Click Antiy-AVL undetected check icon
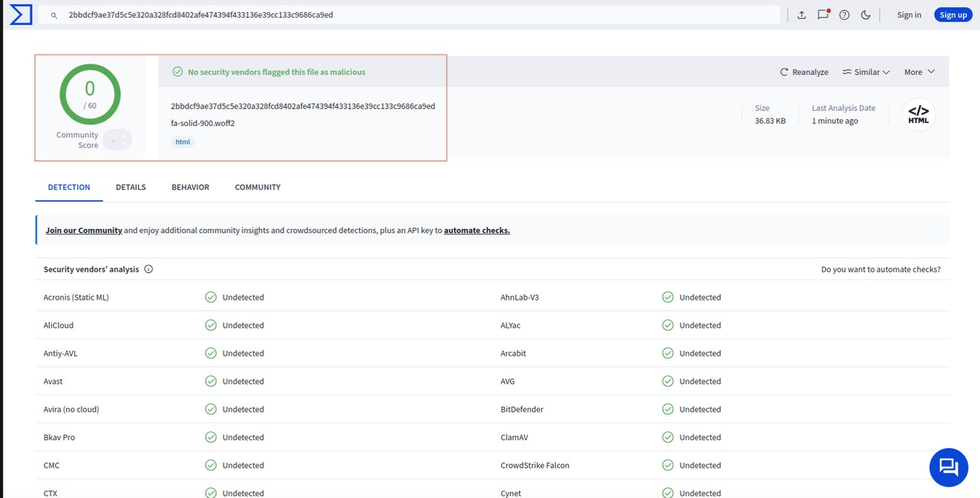The image size is (980, 498). tap(211, 354)
